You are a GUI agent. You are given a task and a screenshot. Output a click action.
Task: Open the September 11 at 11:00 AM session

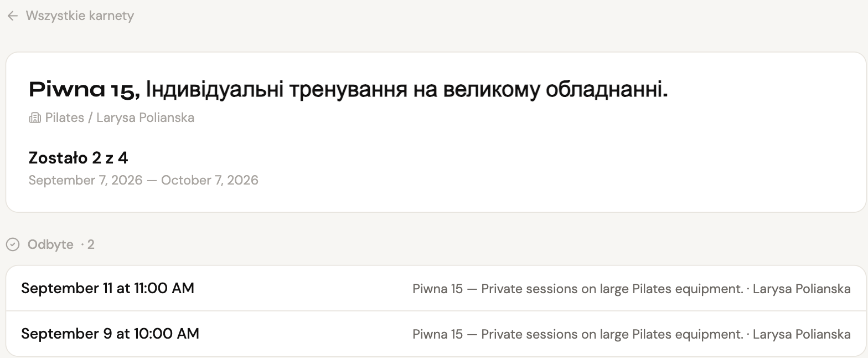[436, 289]
